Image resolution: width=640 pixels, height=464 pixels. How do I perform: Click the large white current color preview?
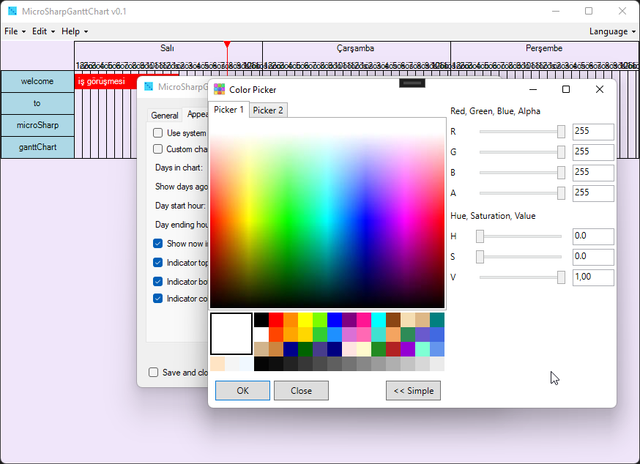[231, 334]
